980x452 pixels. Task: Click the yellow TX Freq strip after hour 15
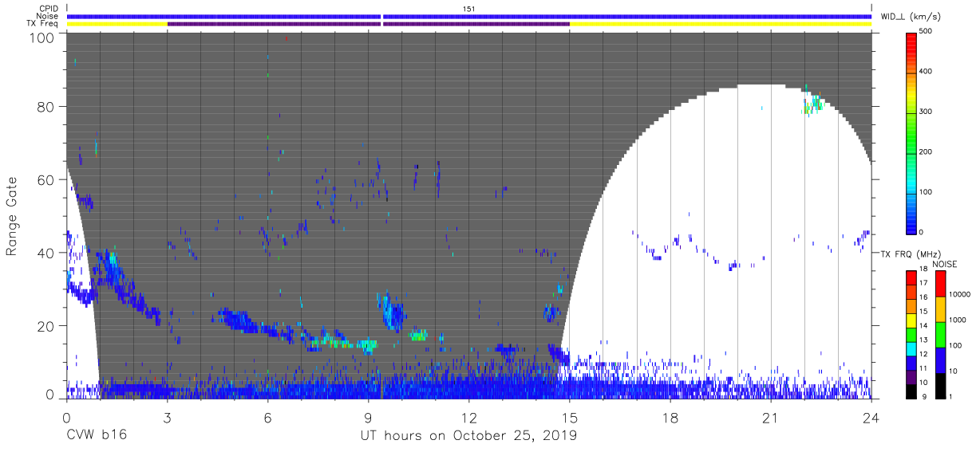pyautogui.click(x=721, y=24)
